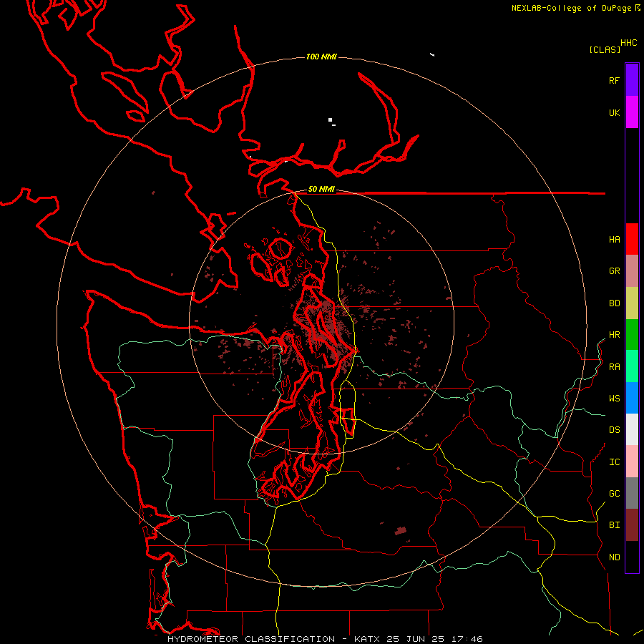Click the BD yellow legend swatch

click(632, 303)
